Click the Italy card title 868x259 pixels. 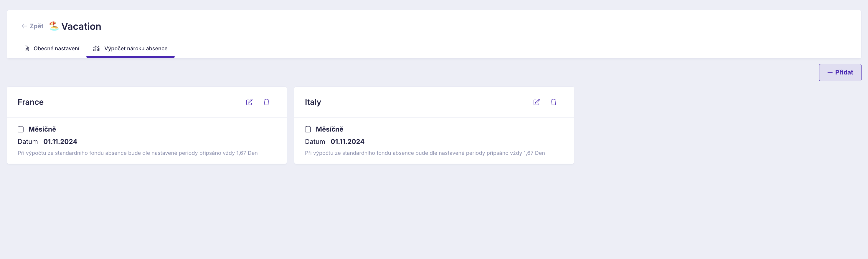(x=313, y=102)
